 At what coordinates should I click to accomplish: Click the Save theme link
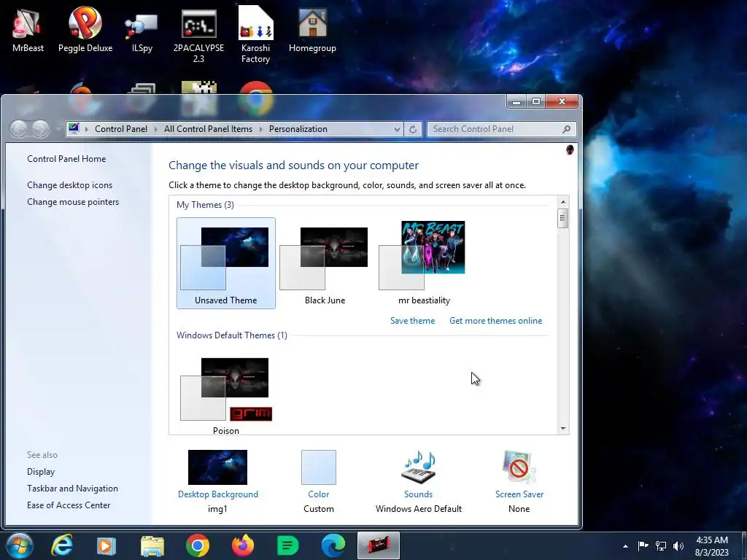413,321
